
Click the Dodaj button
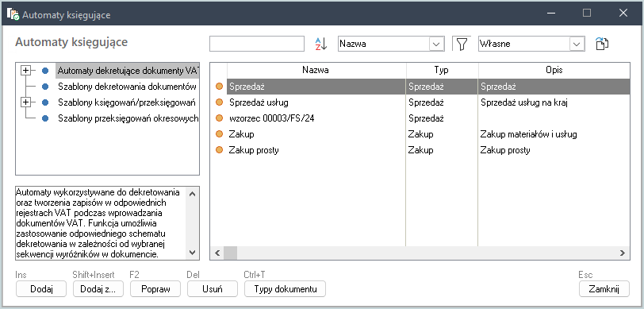pos(41,289)
